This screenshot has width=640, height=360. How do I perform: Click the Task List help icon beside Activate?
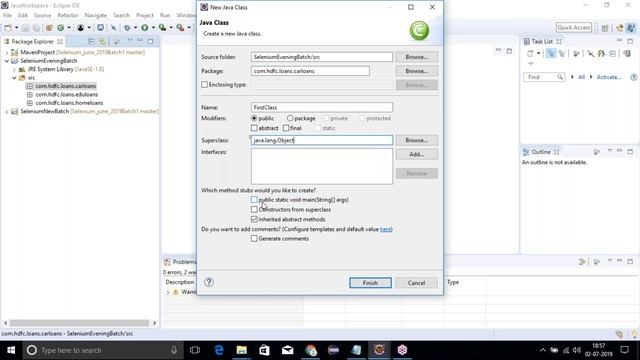[x=633, y=77]
